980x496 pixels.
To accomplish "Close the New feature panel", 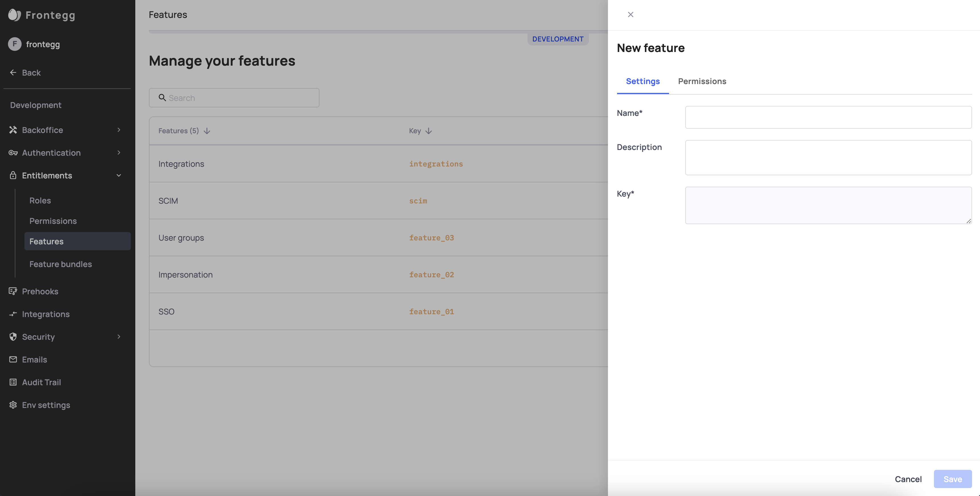I will (x=630, y=14).
